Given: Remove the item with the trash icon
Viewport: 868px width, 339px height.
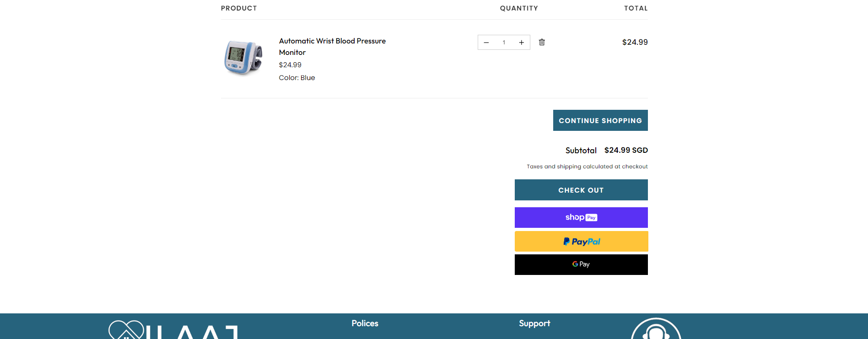Looking at the screenshot, I should click(x=542, y=42).
